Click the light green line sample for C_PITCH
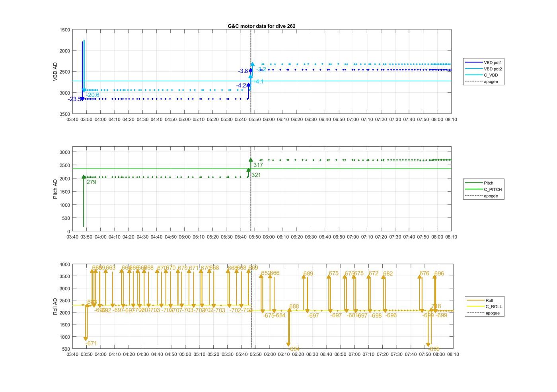 point(473,189)
